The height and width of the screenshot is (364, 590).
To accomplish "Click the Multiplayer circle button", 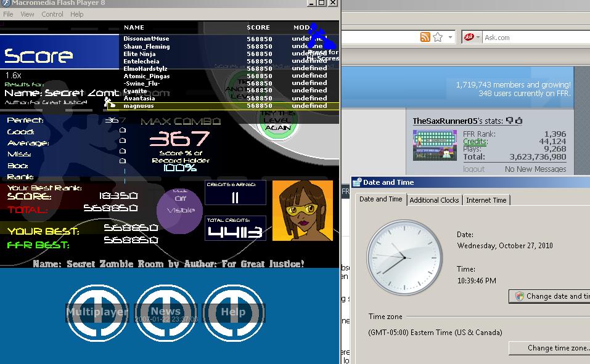I will click(97, 312).
